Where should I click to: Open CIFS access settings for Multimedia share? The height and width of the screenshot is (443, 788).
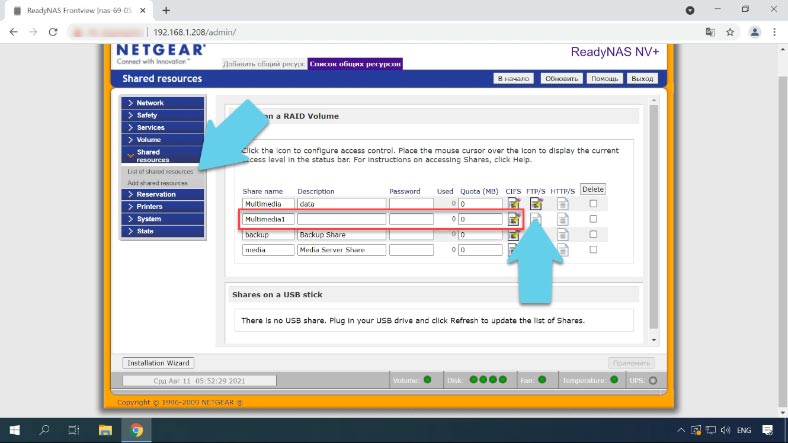click(x=513, y=203)
